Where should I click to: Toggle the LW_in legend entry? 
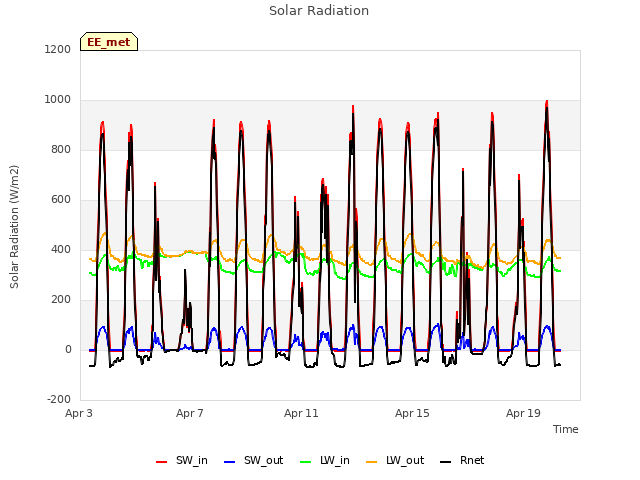click(x=325, y=461)
